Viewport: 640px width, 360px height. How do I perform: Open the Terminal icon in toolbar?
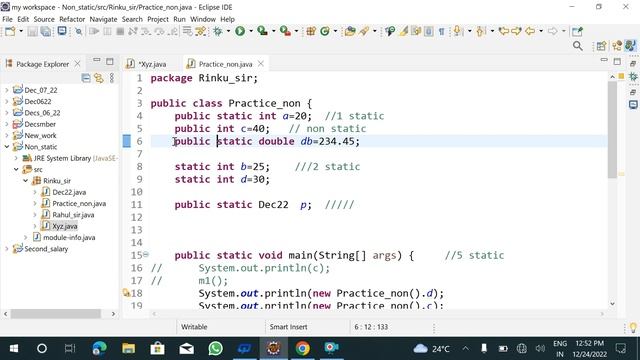click(x=62, y=31)
